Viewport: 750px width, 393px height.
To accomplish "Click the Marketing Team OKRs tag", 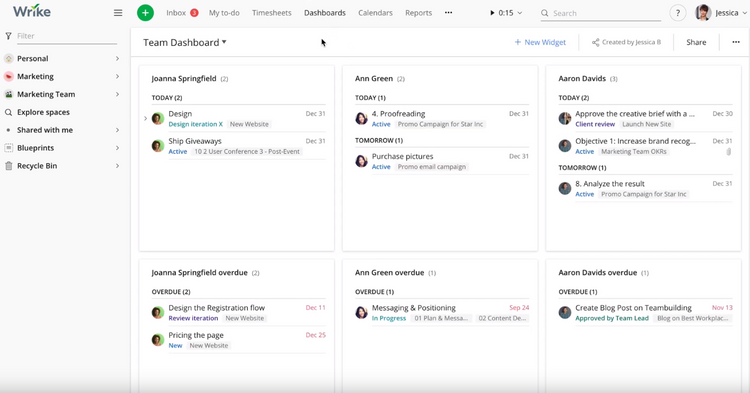I will [634, 152].
